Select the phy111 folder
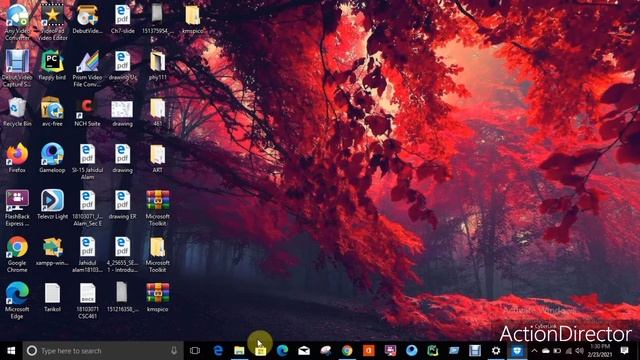The height and width of the screenshot is (360, 640). click(x=158, y=65)
